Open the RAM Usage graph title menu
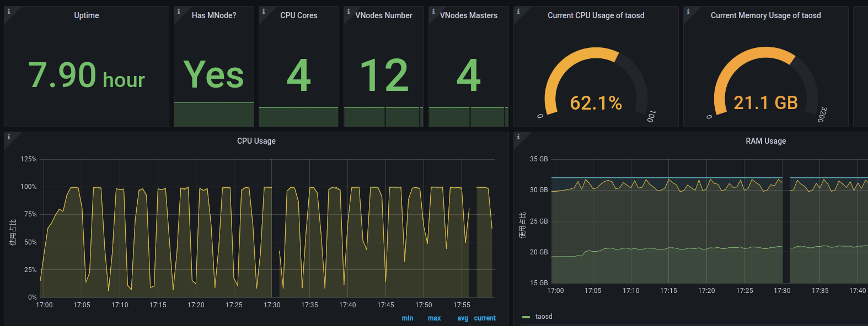Screen dimensions: 868x326 click(x=766, y=141)
